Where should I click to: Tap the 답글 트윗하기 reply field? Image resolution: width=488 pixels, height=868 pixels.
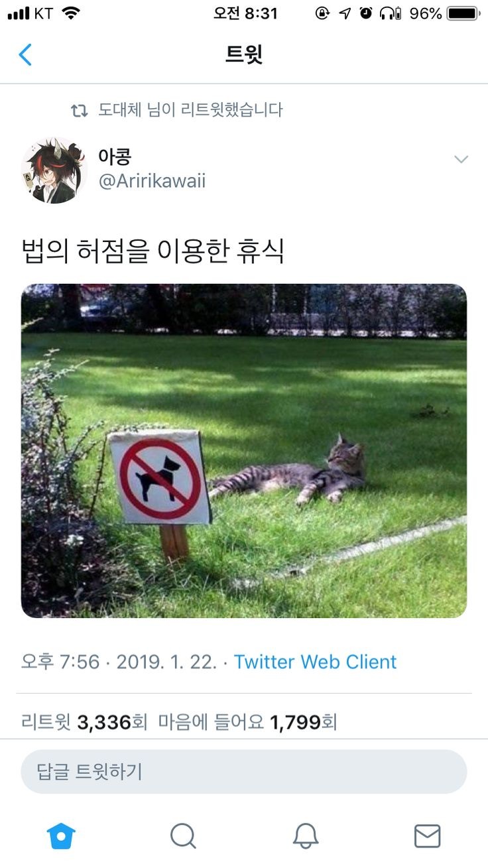click(x=244, y=772)
